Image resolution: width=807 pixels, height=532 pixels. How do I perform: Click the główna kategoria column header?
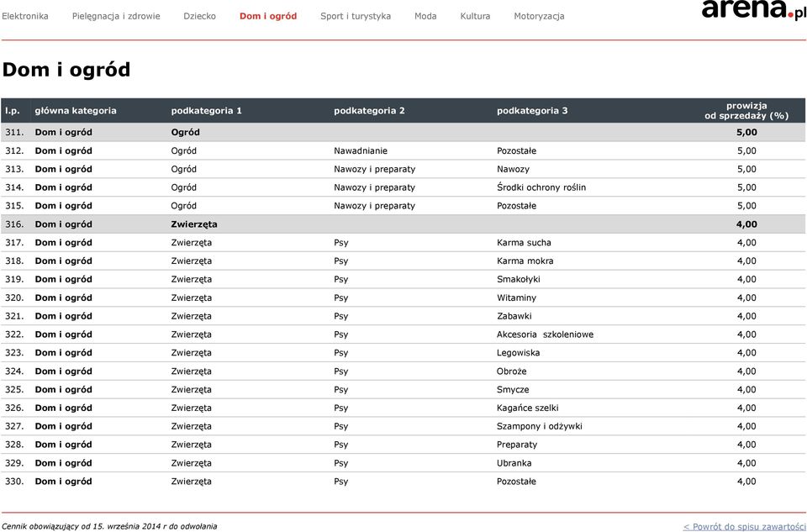click(x=76, y=111)
